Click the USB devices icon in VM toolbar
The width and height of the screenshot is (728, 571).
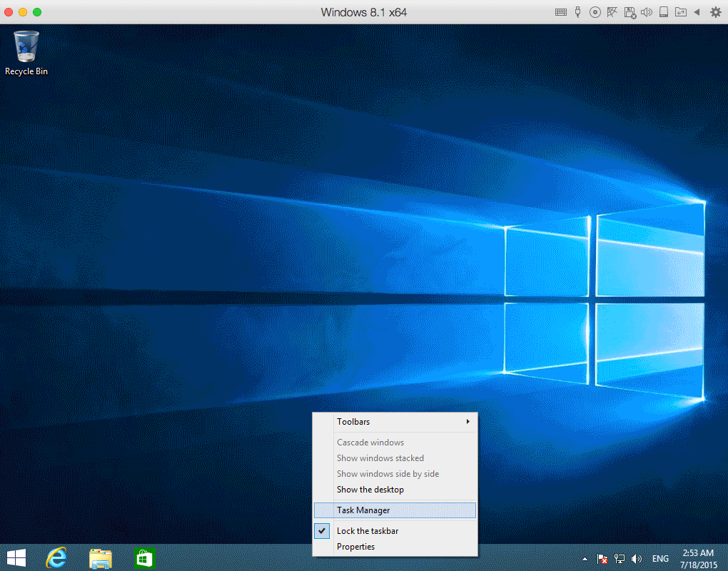tap(577, 12)
